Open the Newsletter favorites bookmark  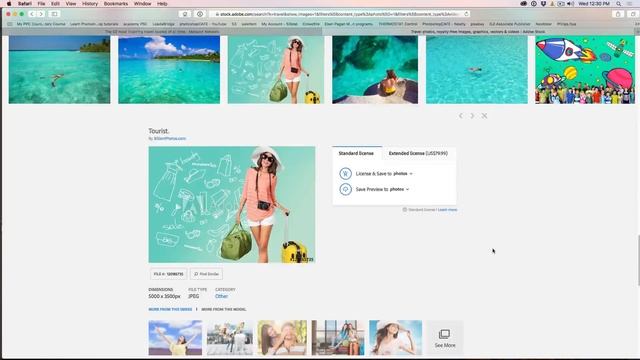tap(543, 24)
